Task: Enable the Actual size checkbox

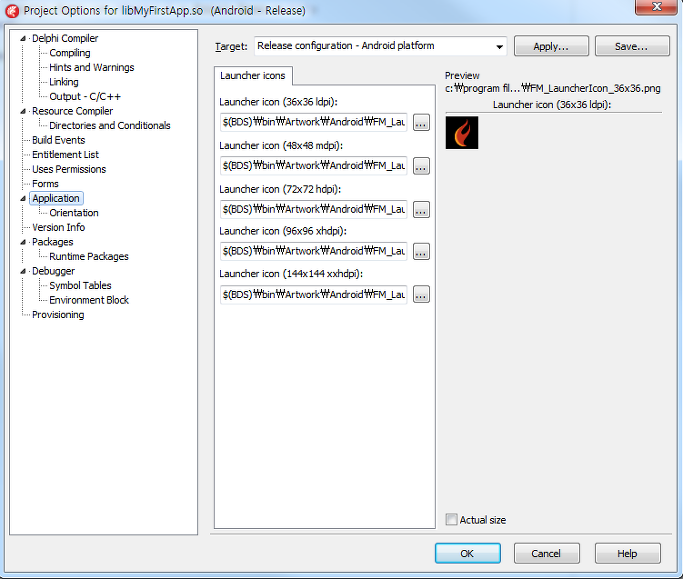Action: point(451,519)
